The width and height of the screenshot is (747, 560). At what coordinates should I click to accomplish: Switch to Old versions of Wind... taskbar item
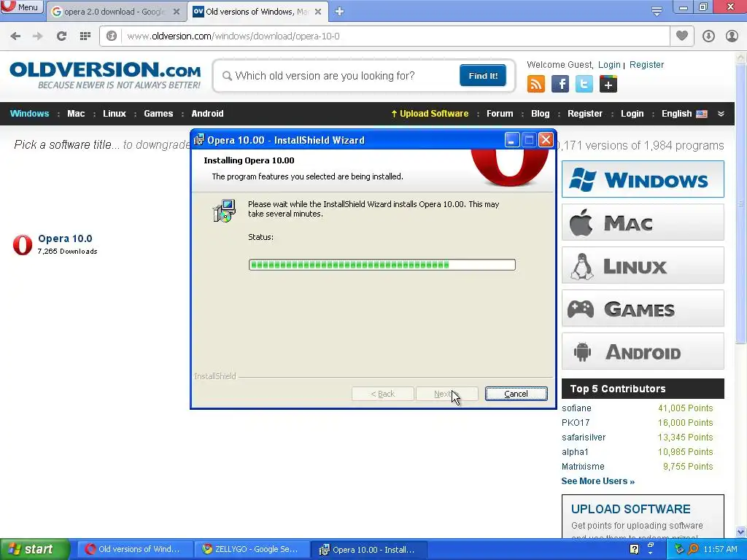[135, 550]
